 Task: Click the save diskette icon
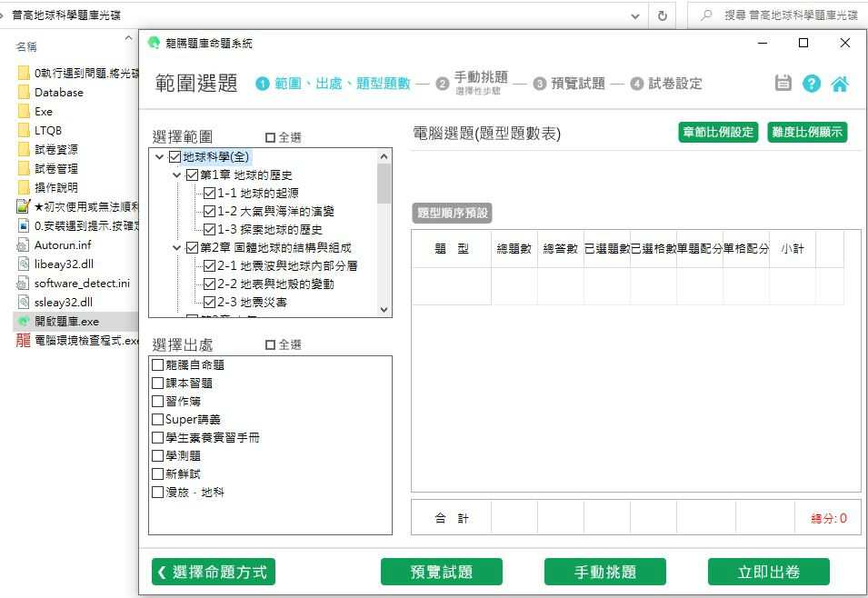coord(783,83)
